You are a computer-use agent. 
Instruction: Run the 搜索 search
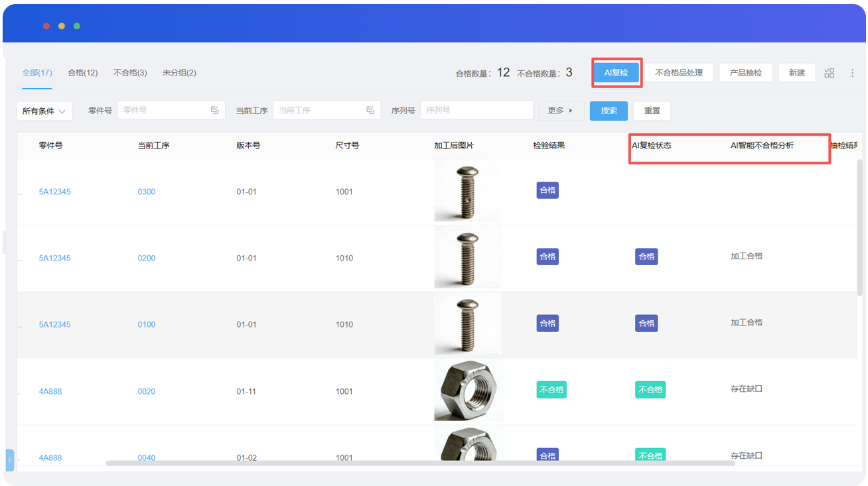[x=609, y=111]
